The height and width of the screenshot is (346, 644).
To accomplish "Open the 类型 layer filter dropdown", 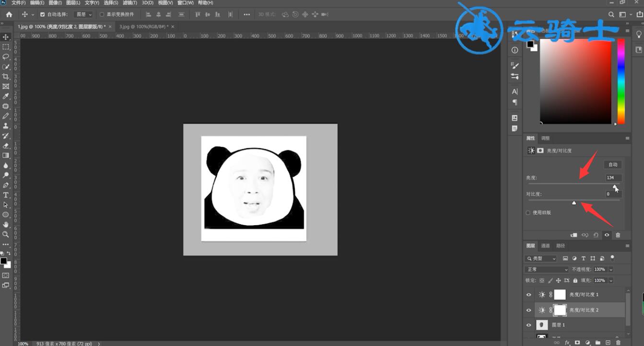I will 541,258.
